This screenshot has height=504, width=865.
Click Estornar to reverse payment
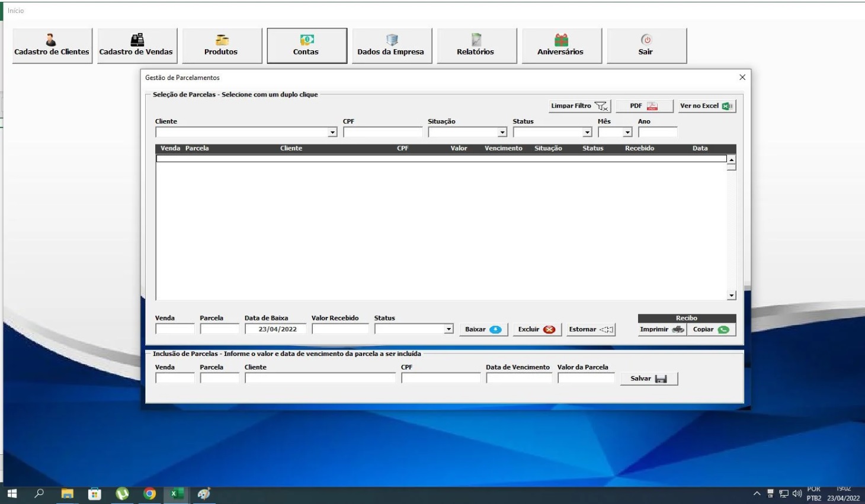591,329
